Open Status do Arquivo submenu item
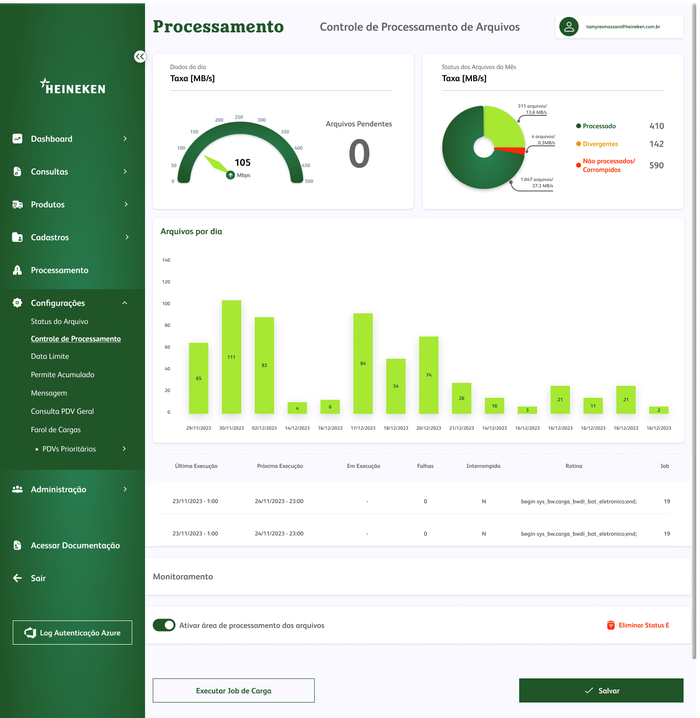The image size is (700, 718). pos(60,321)
